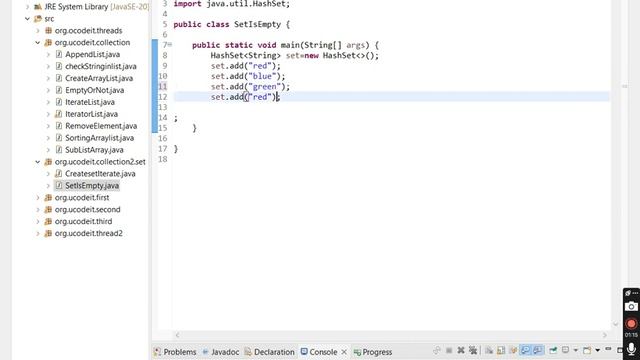Switch to the Declaration tab
640x360 pixels.
[x=269, y=351]
